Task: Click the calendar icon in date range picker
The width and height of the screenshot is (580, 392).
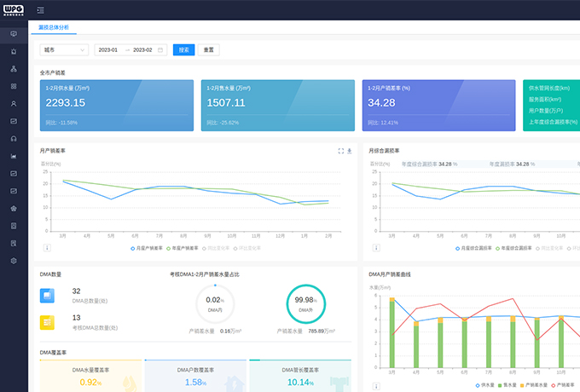Action: tap(159, 50)
